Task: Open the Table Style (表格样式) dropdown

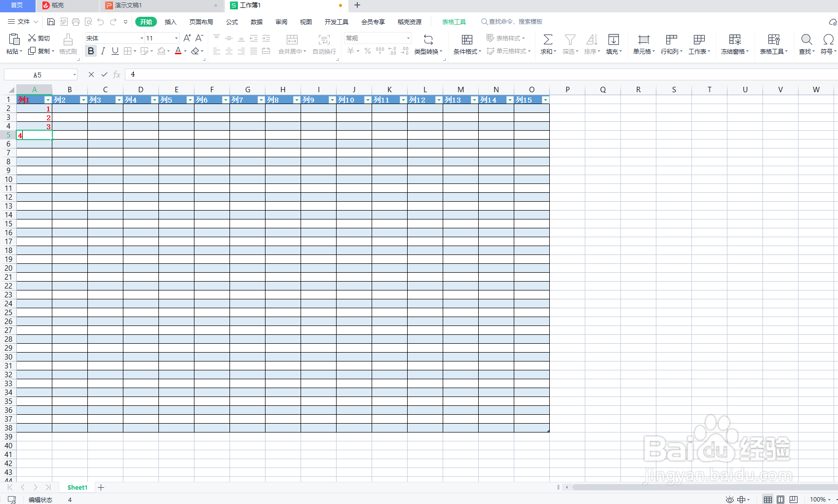Action: (505, 38)
